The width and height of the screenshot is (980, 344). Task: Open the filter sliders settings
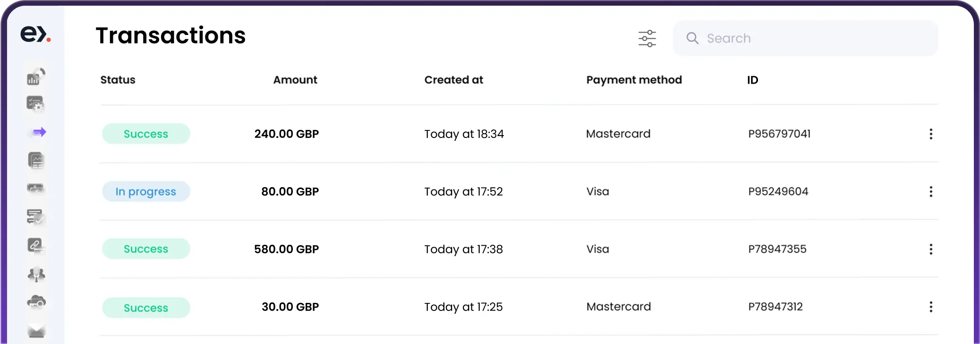tap(647, 38)
